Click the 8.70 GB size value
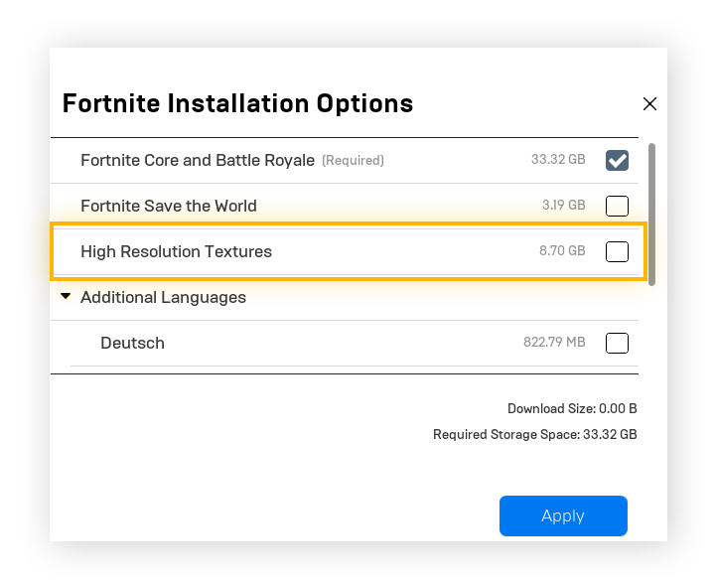The height and width of the screenshot is (588, 716). coord(562,251)
